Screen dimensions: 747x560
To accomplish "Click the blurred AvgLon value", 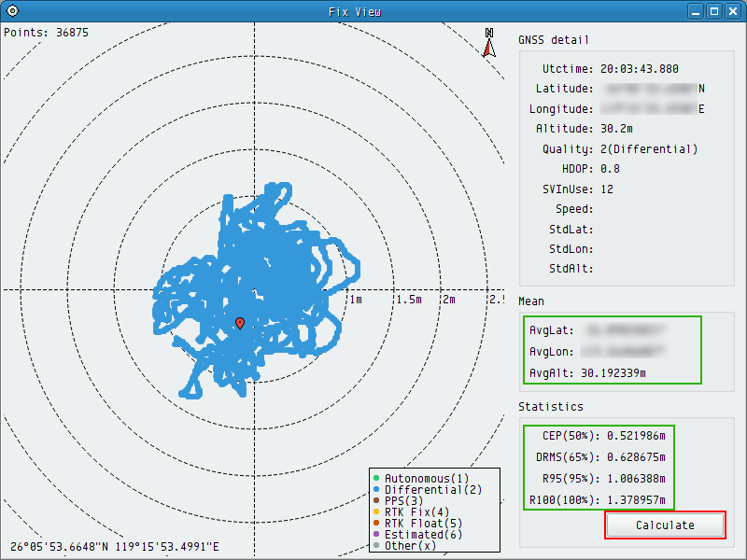I will [x=623, y=352].
